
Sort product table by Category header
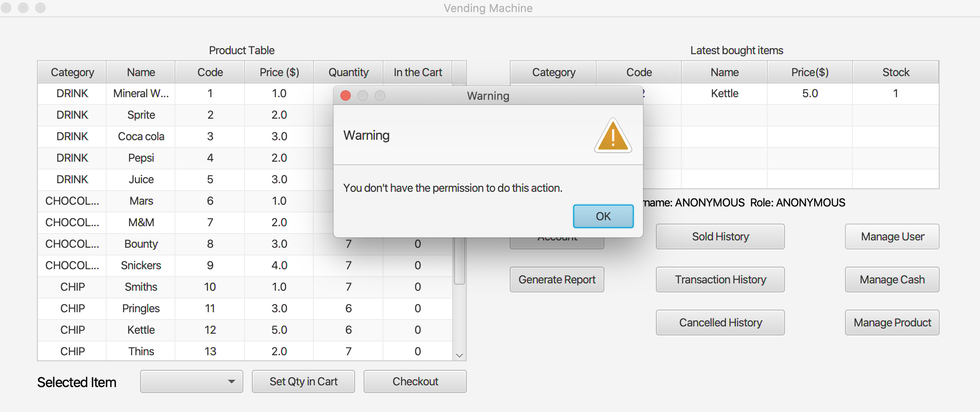[x=72, y=72]
